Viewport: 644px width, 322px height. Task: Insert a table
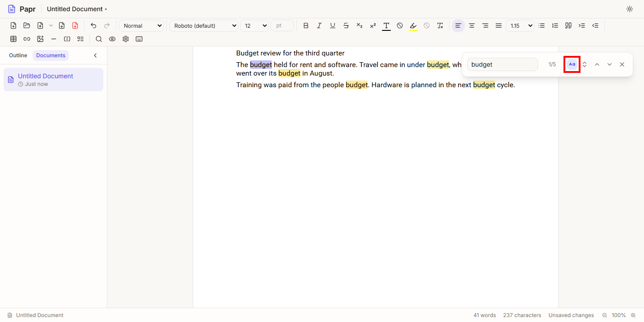13,39
